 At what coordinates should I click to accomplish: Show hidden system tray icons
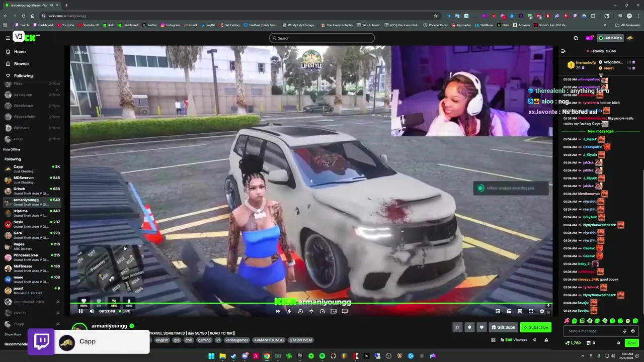(583, 356)
